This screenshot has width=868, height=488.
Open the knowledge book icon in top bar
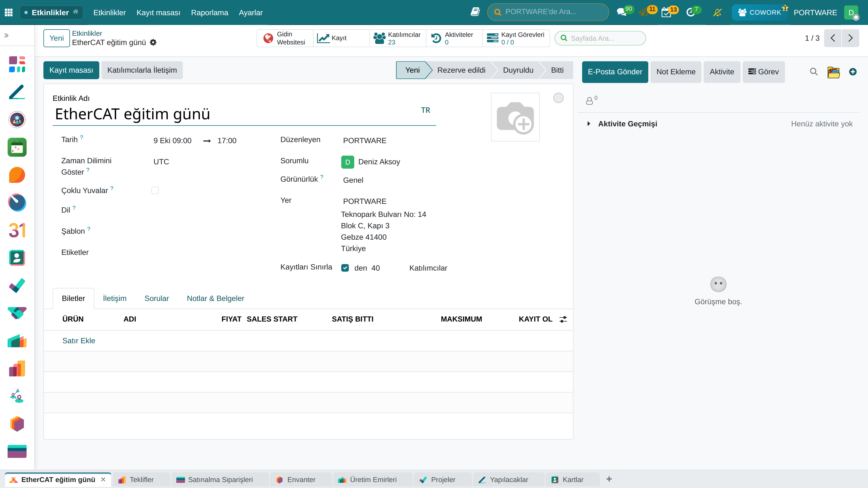click(x=475, y=12)
